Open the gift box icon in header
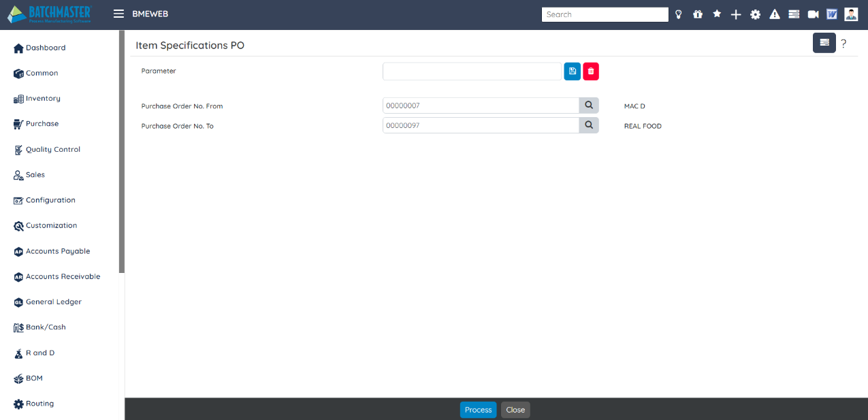Image resolution: width=868 pixels, height=420 pixels. [697, 14]
